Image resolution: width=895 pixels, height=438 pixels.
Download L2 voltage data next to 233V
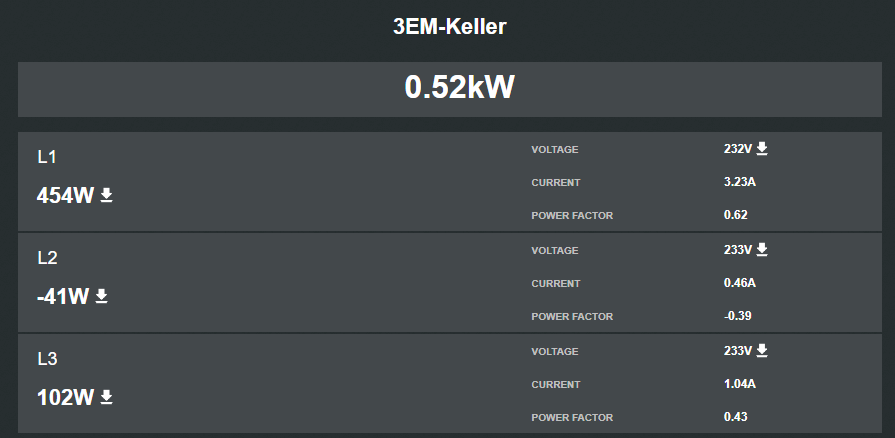pyautogui.click(x=762, y=250)
